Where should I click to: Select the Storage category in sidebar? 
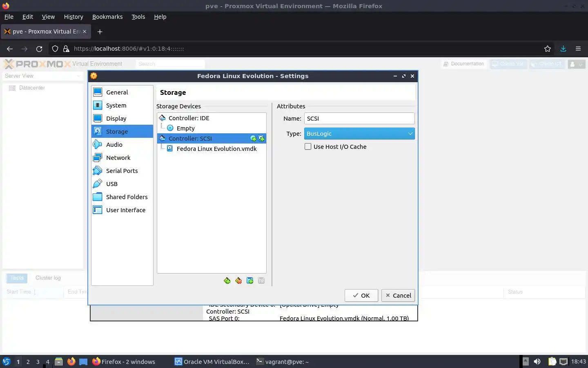point(122,131)
